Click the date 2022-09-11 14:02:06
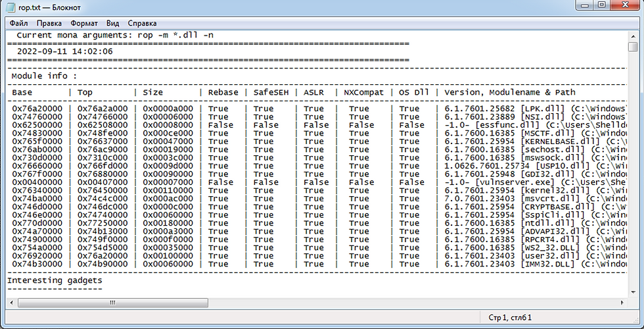Viewport: 644px width, 329px height. tap(64, 52)
